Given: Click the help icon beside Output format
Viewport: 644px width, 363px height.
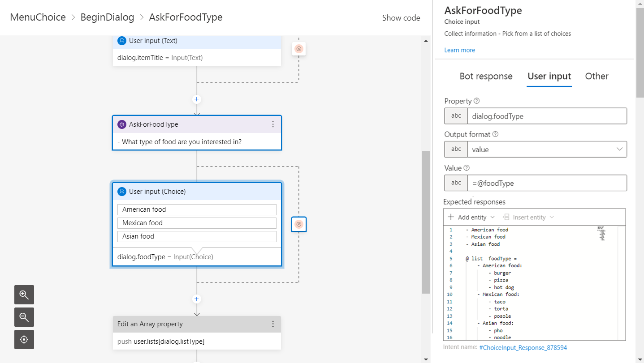Looking at the screenshot, I should [x=495, y=134].
